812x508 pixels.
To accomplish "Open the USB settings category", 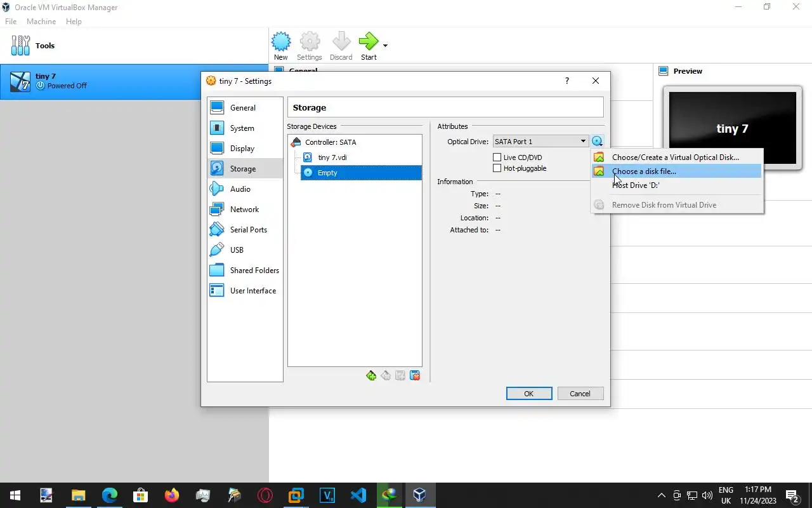I will coord(244,250).
